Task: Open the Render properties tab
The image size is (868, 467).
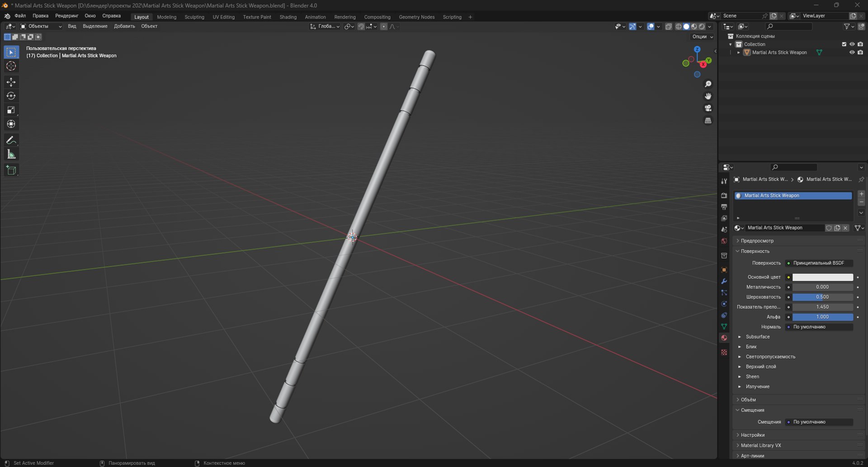Action: tap(724, 195)
